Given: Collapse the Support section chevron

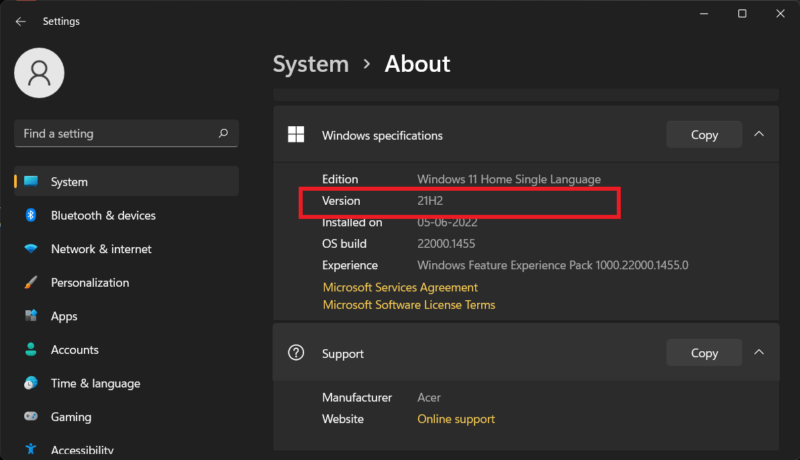Looking at the screenshot, I should 759,352.
